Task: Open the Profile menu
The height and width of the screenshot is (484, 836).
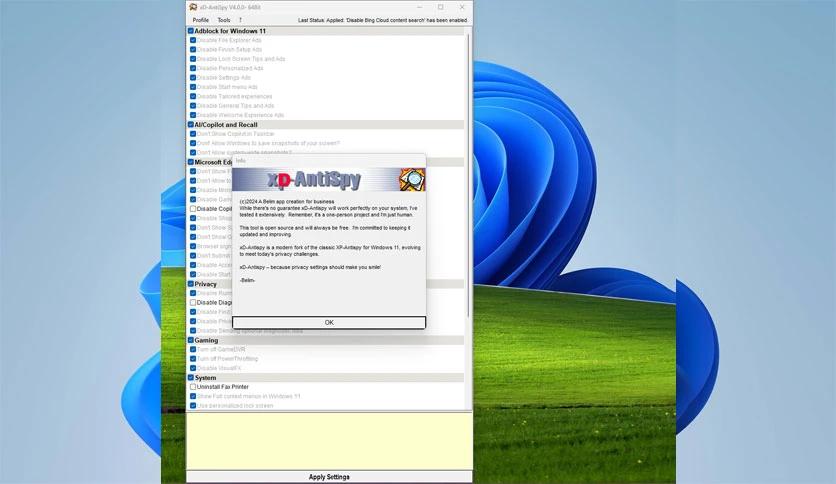Action: point(200,20)
